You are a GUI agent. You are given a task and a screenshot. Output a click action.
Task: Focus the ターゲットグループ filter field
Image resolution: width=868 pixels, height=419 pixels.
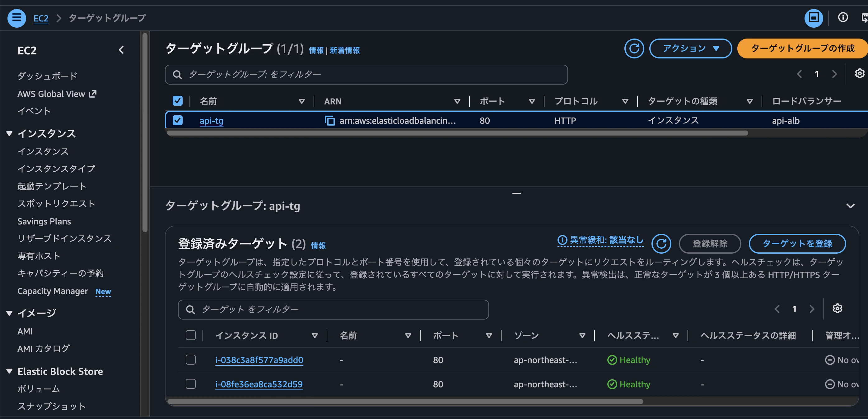[x=366, y=75]
